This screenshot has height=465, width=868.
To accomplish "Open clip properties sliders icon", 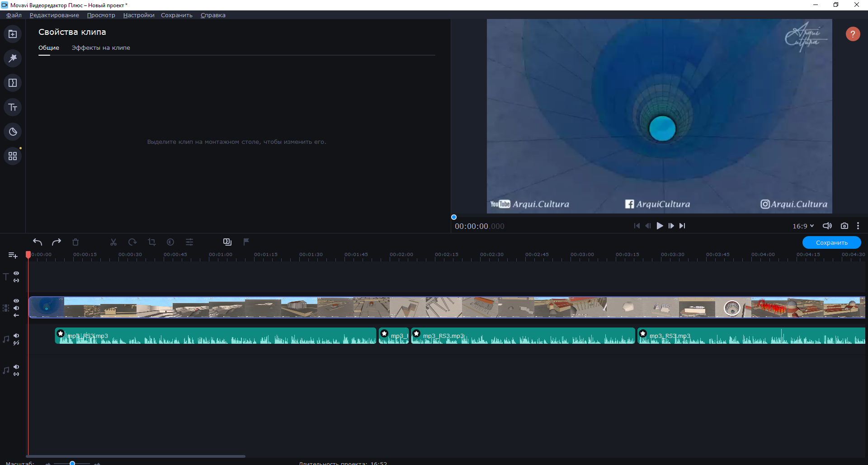I will [189, 242].
